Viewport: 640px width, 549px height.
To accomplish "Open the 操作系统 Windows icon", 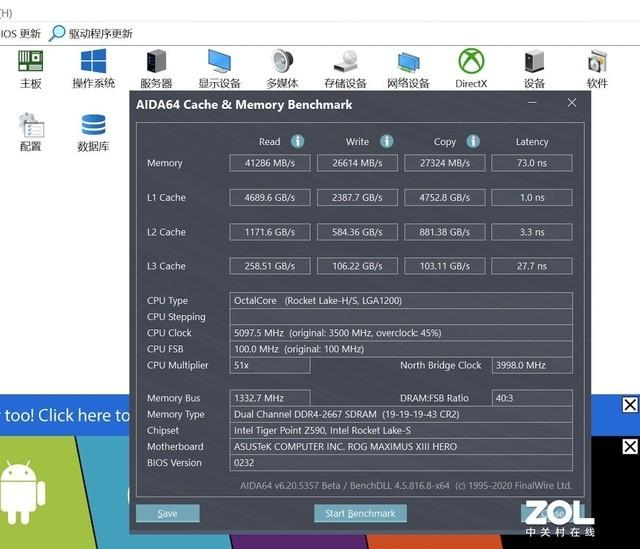I will (x=93, y=61).
